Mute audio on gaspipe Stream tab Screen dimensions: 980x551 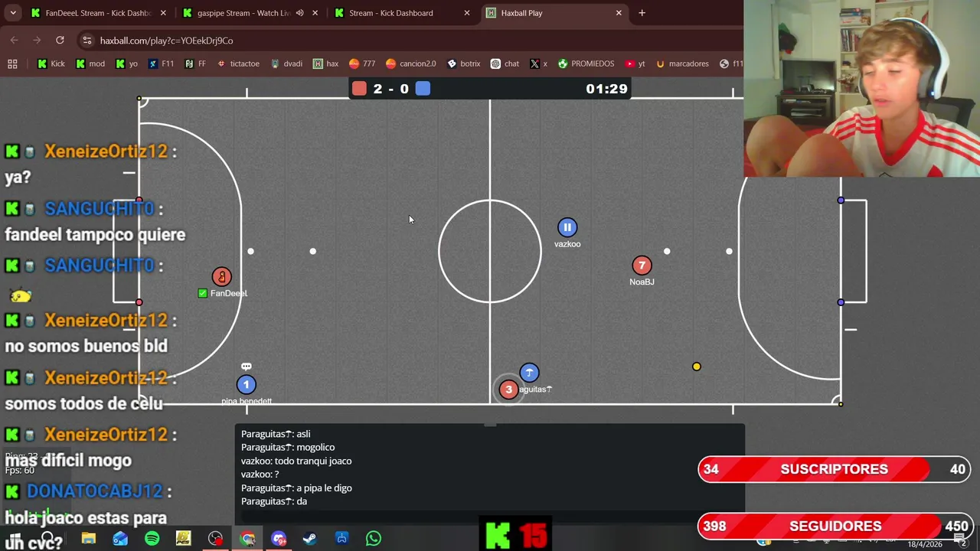(299, 13)
